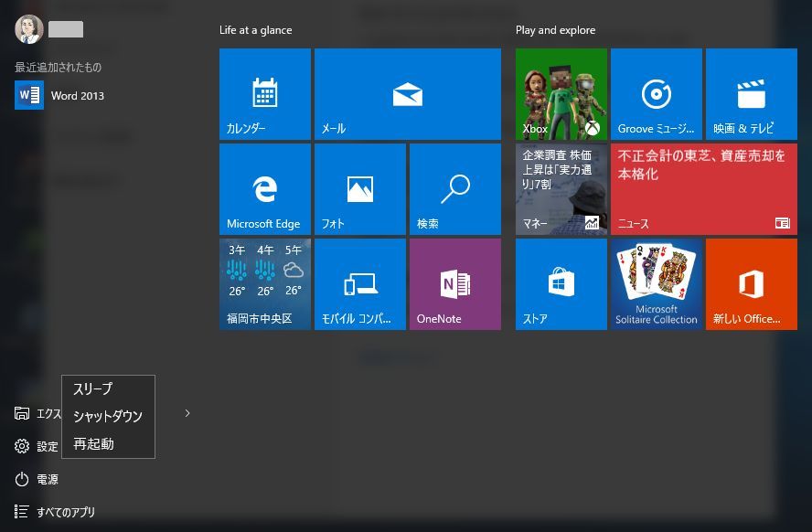Click the user account avatar picture
812x532 pixels.
click(29, 29)
